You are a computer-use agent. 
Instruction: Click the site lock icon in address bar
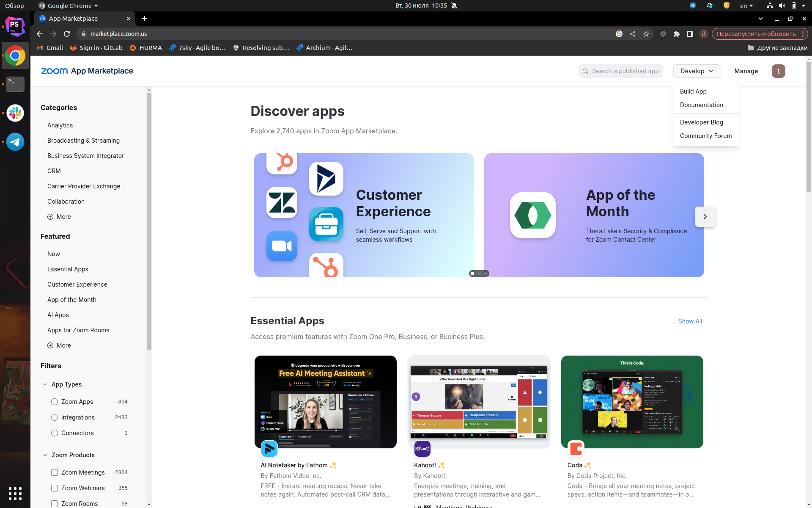pyautogui.click(x=84, y=34)
